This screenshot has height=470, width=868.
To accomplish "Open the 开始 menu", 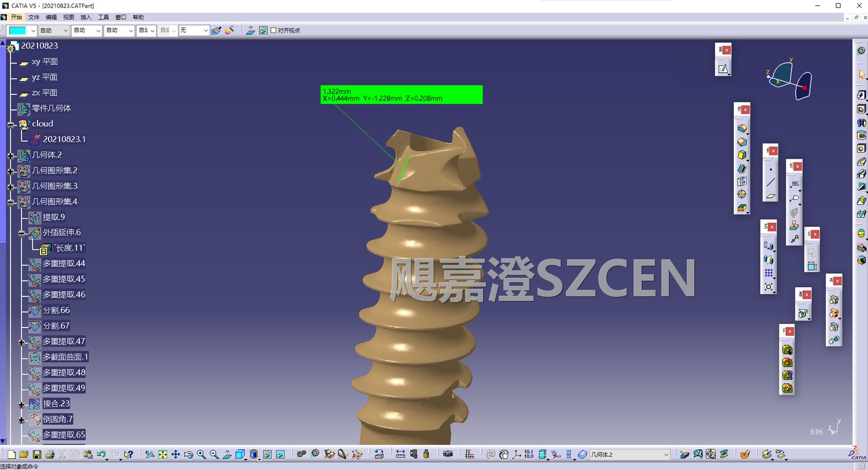I will (16, 17).
